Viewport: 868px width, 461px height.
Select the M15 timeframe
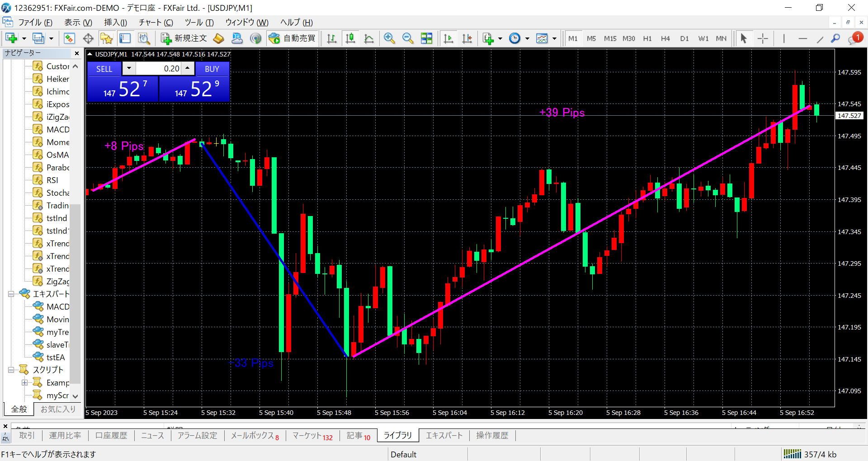tap(610, 38)
